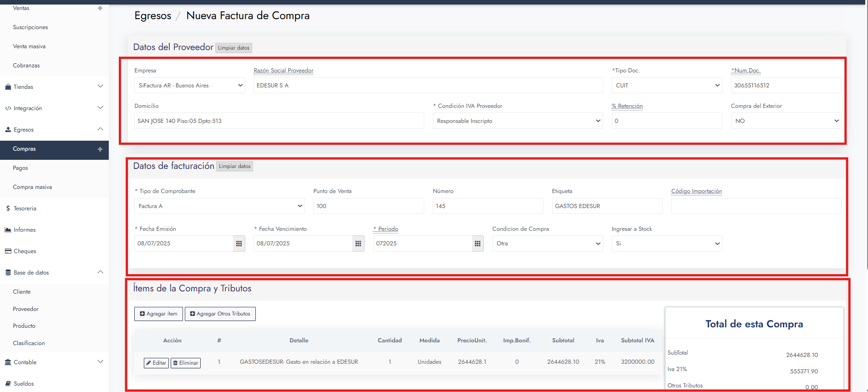The image size is (868, 392).
Task: Open Ingresar a Stock dropdown
Action: coord(667,244)
